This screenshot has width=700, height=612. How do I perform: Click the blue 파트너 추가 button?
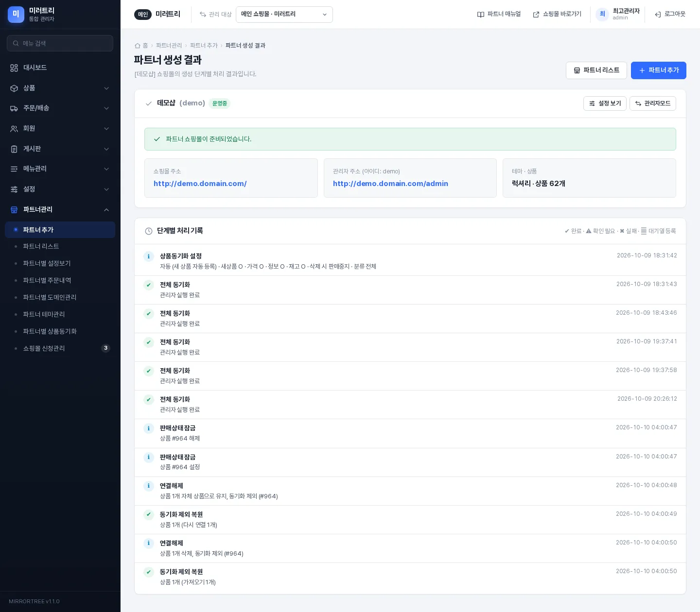pyautogui.click(x=659, y=70)
